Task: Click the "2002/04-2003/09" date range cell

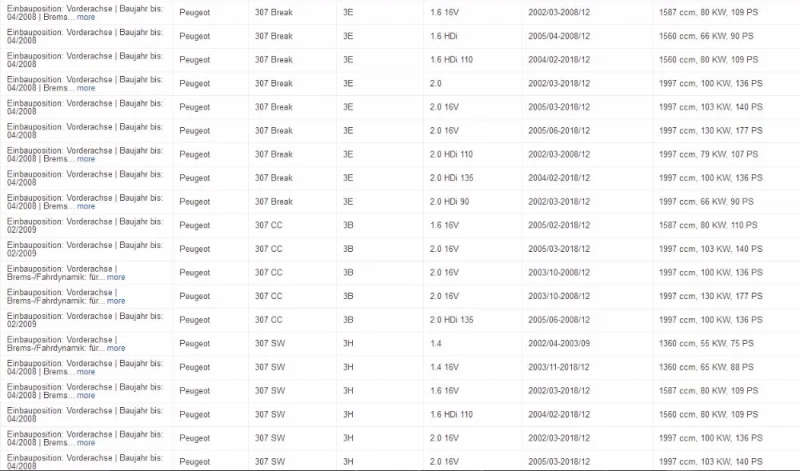Action: click(x=559, y=343)
